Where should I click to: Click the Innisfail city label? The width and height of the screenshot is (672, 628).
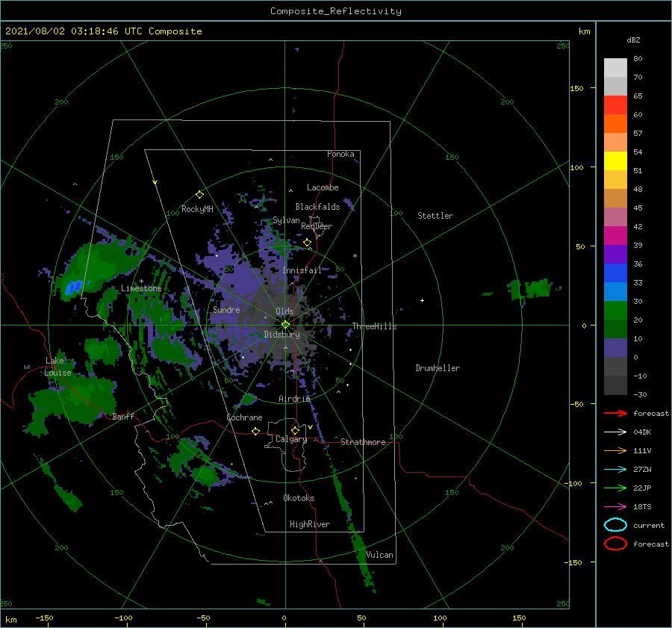pyautogui.click(x=302, y=270)
